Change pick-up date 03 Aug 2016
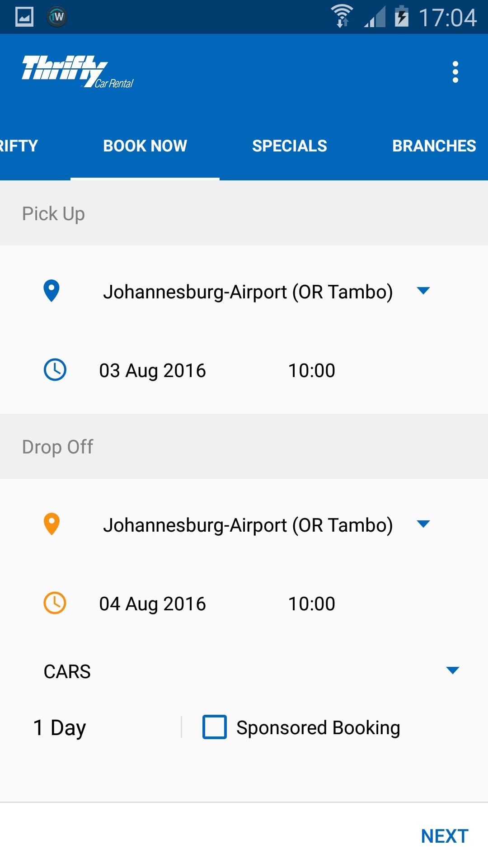 153,370
